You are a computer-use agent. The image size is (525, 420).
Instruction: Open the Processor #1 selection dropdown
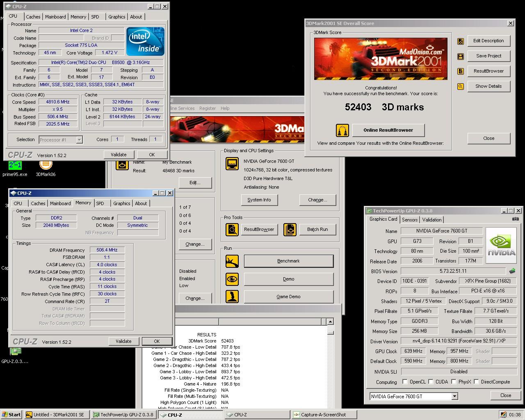(79, 140)
